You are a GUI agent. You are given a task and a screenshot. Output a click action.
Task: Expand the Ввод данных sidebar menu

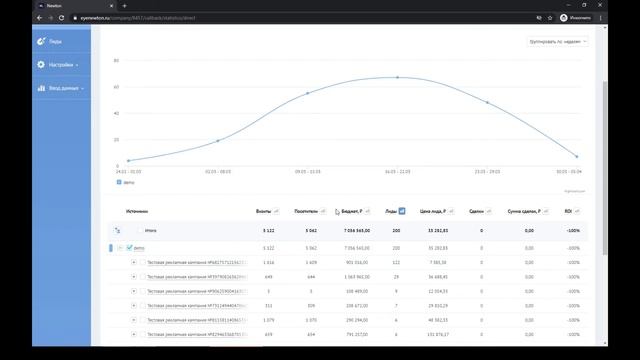(x=61, y=88)
